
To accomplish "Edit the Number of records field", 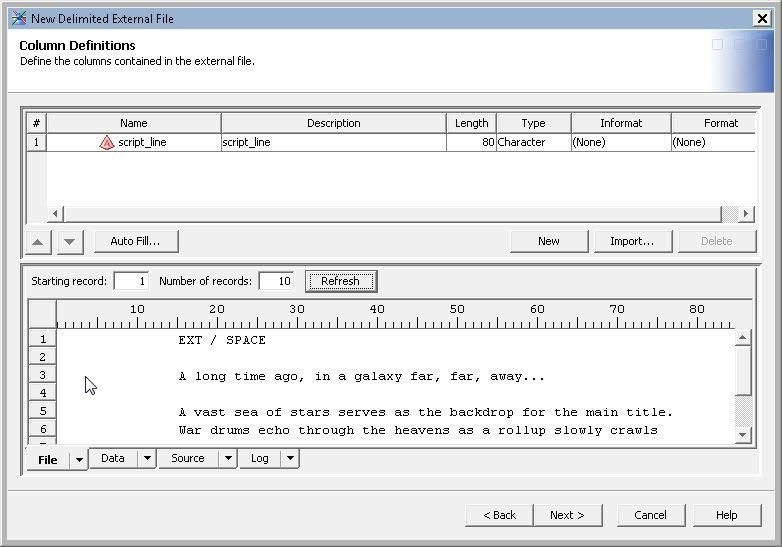I will point(276,281).
